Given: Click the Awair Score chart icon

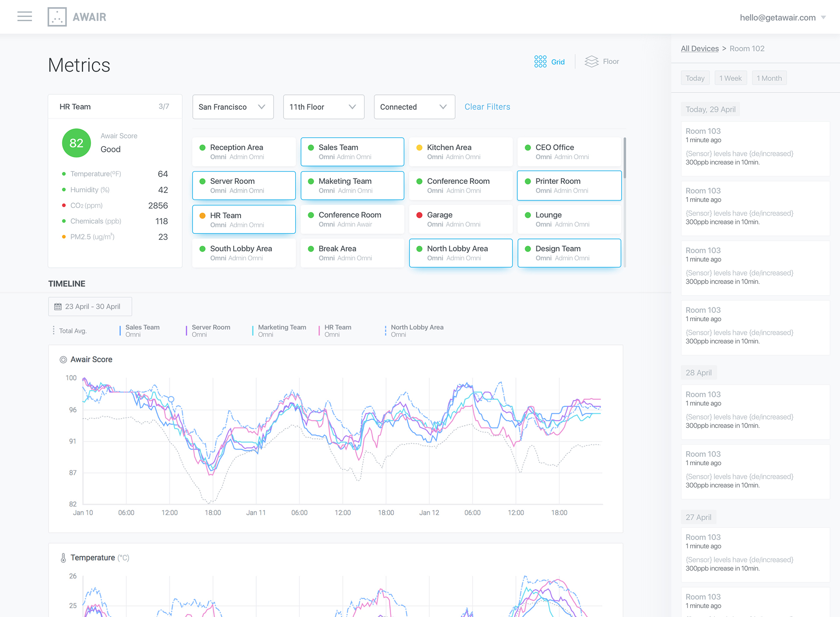Looking at the screenshot, I should (63, 360).
